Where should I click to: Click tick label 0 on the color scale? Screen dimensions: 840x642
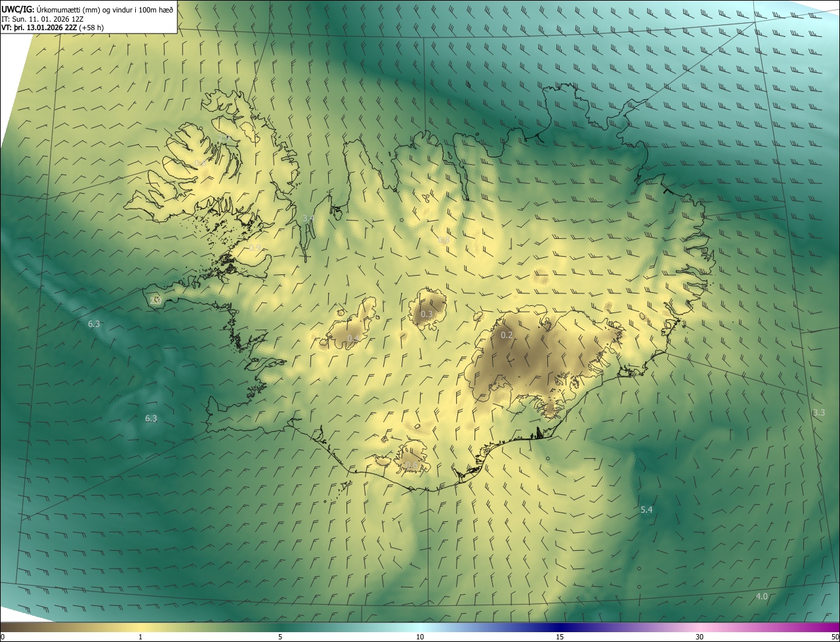3,637
